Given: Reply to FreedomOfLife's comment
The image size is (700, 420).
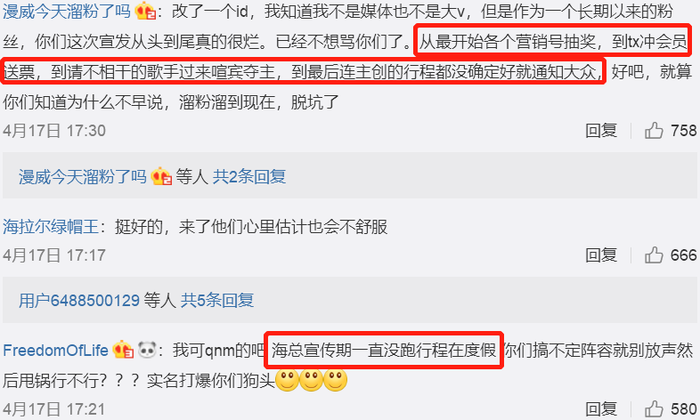Looking at the screenshot, I should click(x=601, y=408).
